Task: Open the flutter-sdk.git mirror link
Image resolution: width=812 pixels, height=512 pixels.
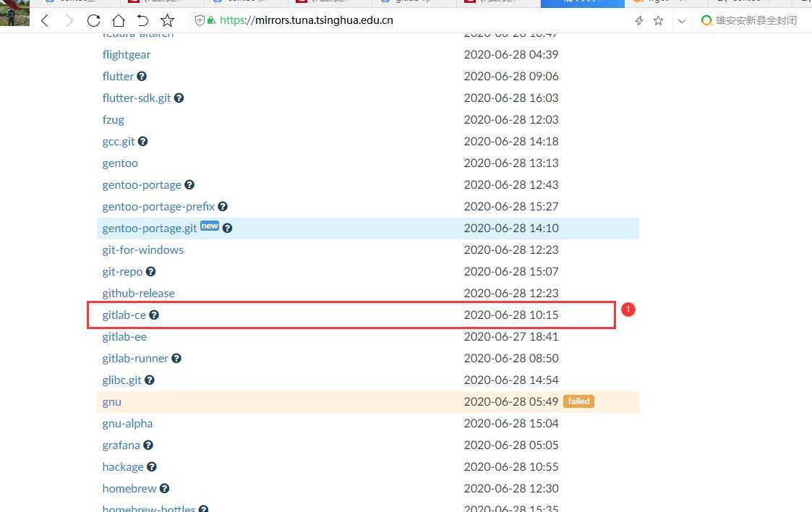Action: click(137, 98)
